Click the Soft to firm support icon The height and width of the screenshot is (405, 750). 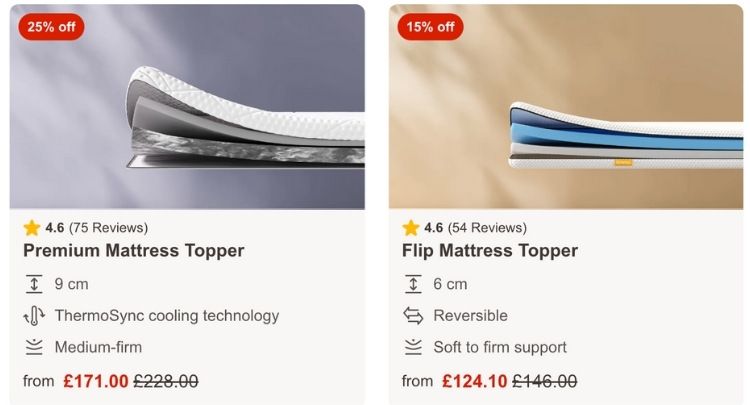pyautogui.click(x=413, y=348)
